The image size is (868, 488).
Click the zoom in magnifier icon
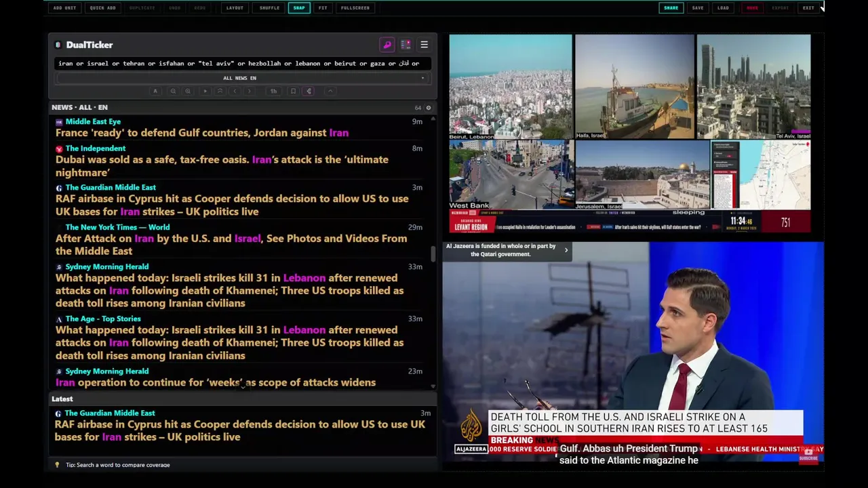click(188, 91)
